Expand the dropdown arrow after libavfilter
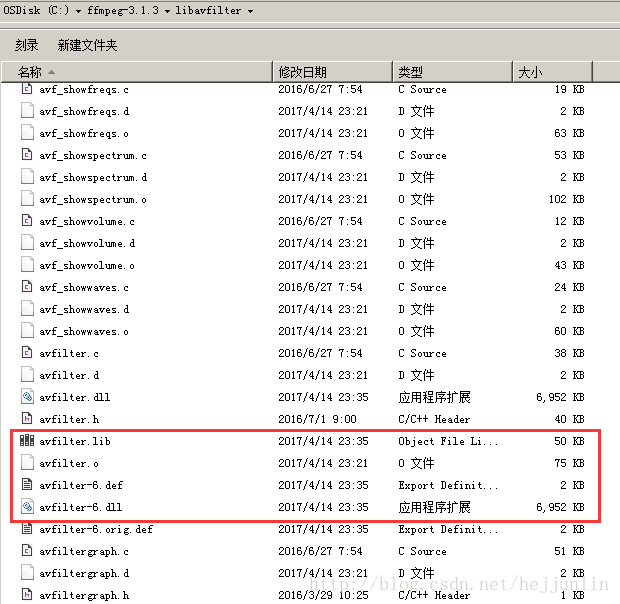Image resolution: width=620 pixels, height=604 pixels. (250, 11)
